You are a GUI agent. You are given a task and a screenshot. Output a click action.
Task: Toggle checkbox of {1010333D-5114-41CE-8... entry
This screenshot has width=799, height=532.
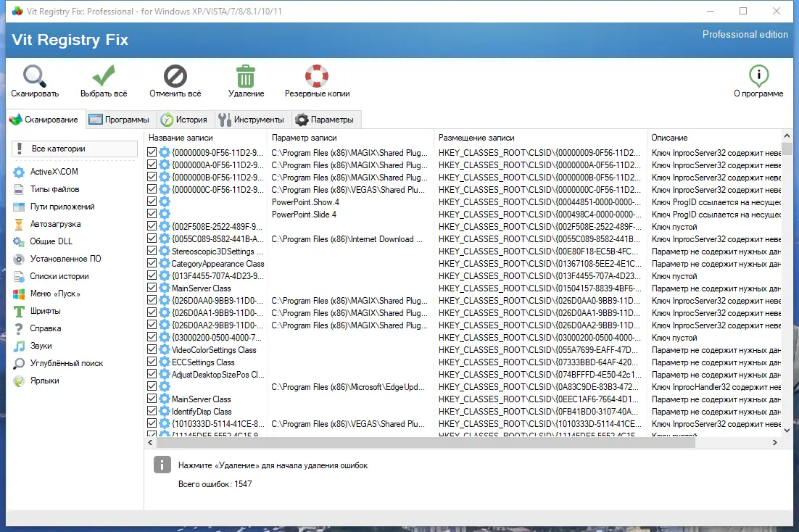tap(152, 423)
